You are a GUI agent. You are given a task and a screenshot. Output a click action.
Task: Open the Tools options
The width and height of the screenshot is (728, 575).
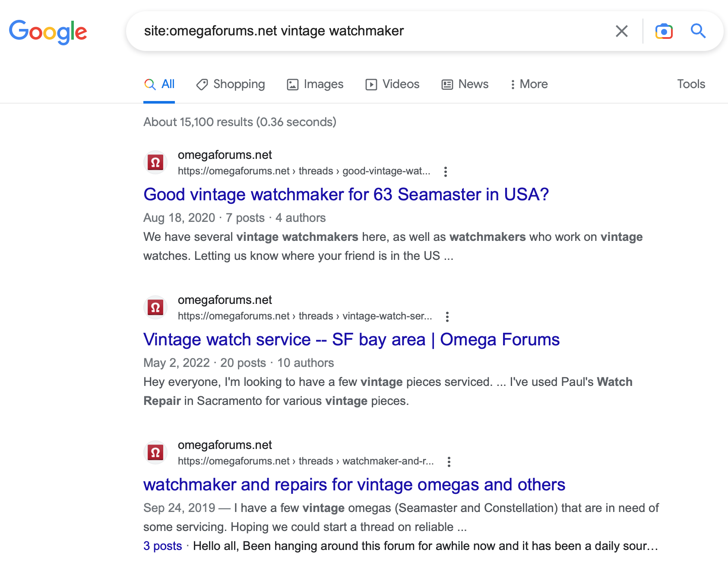(x=691, y=84)
